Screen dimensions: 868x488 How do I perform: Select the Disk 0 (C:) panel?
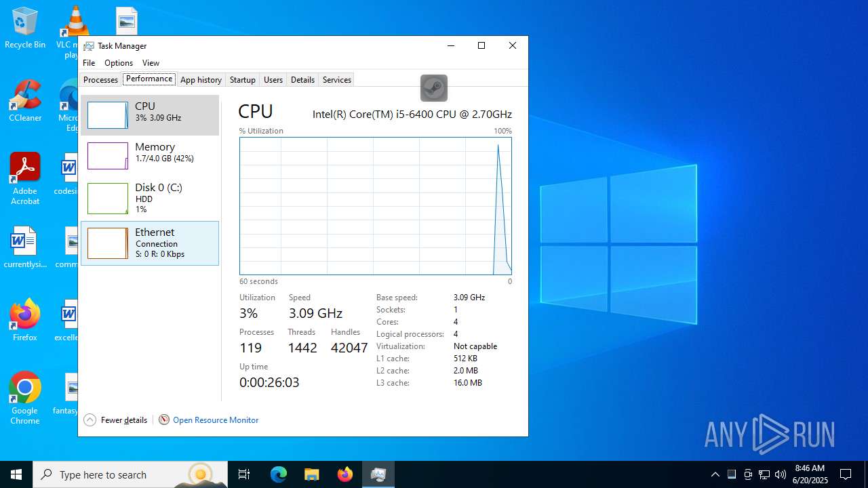tap(150, 198)
